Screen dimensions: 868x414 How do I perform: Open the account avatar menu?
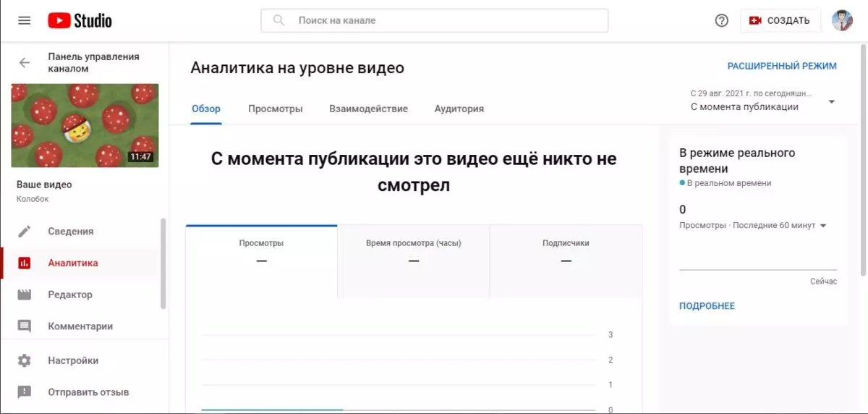click(842, 20)
